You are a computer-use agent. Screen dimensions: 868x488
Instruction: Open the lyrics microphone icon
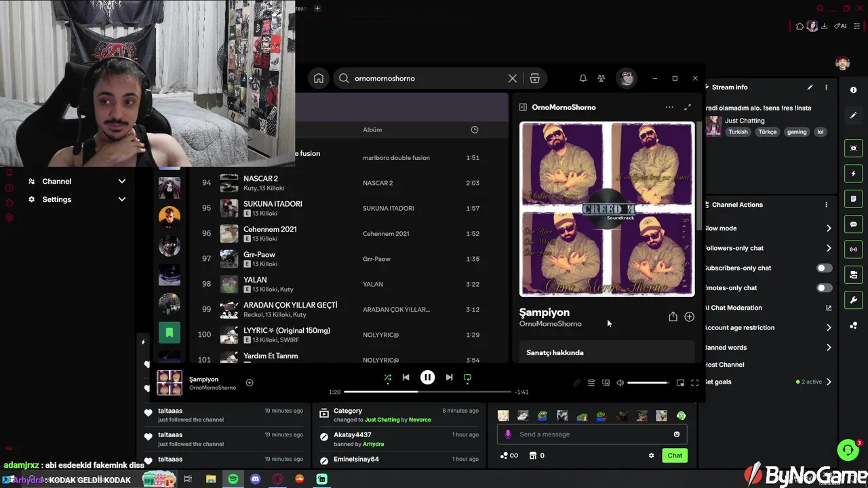pos(576,383)
